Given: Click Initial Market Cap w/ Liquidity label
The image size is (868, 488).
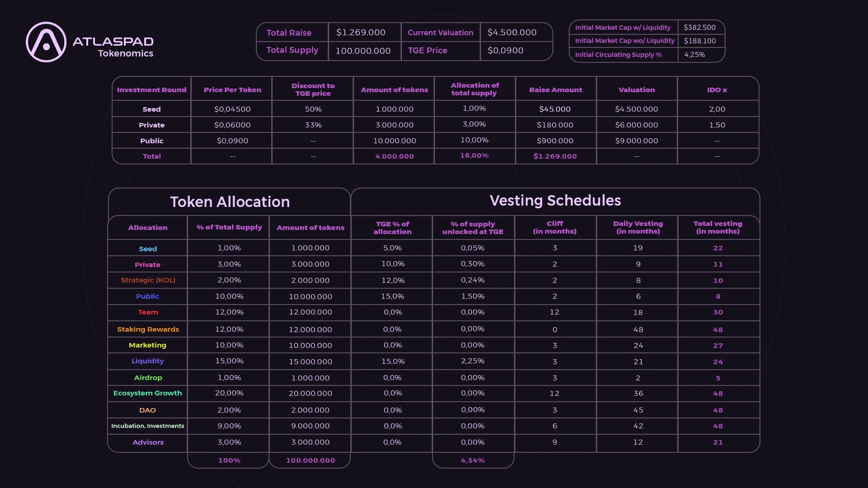Looking at the screenshot, I should (x=623, y=28).
